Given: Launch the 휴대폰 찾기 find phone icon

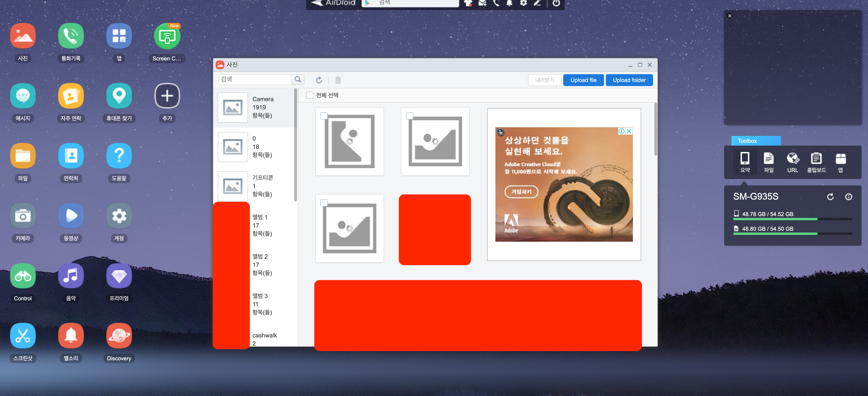Looking at the screenshot, I should [119, 96].
